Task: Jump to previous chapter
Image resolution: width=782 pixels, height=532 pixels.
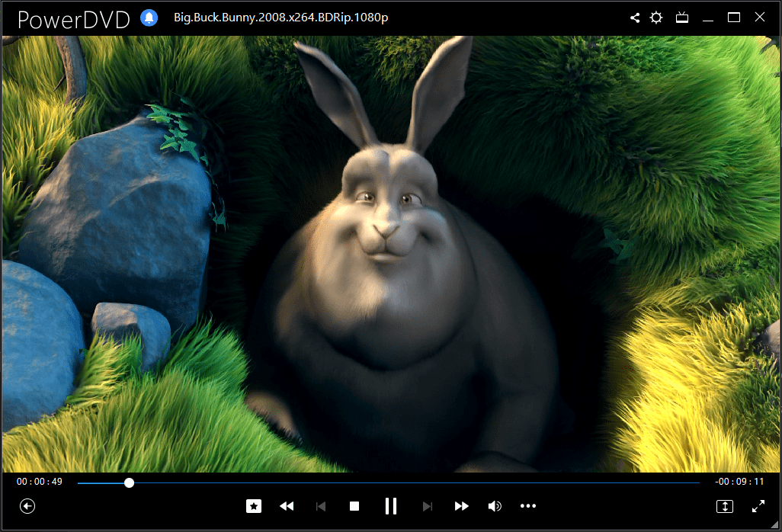Action: pos(321,506)
